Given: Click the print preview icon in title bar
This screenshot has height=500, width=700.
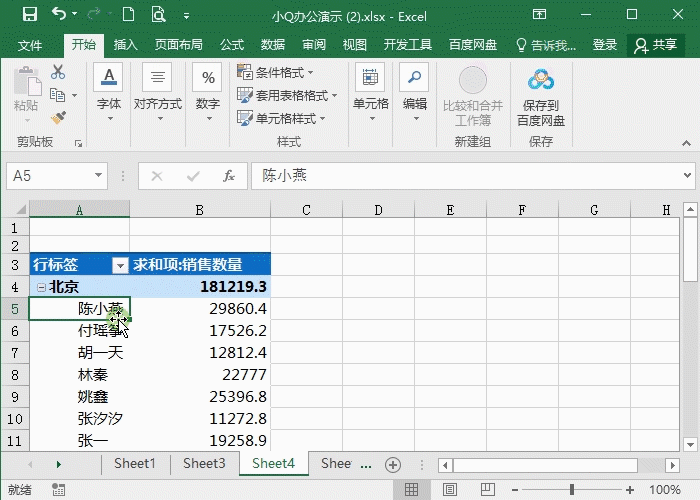Looking at the screenshot, I should (158, 15).
